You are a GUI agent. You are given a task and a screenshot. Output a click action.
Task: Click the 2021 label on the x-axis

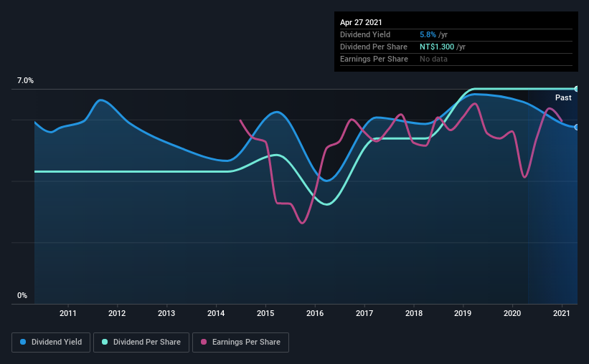click(562, 313)
